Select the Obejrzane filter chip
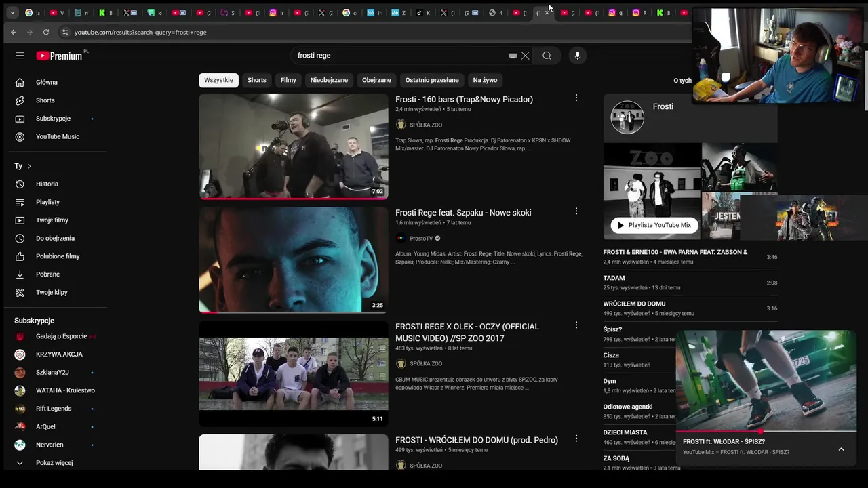Image resolution: width=868 pixels, height=488 pixels. (x=376, y=80)
